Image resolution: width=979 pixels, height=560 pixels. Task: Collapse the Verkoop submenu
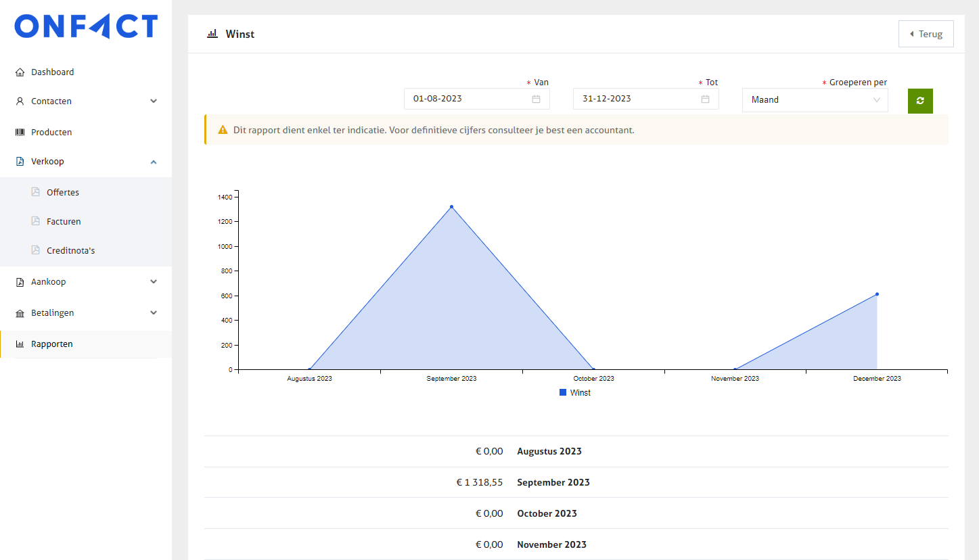[154, 162]
